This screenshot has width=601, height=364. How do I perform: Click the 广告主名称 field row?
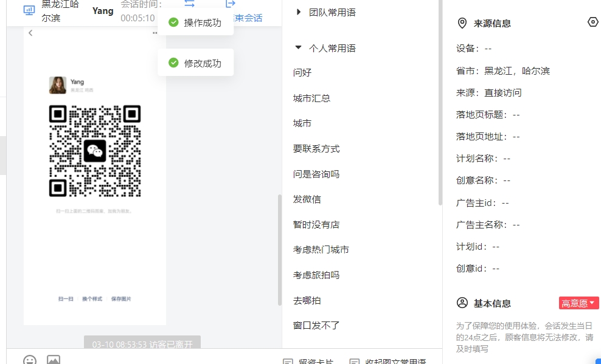(488, 225)
